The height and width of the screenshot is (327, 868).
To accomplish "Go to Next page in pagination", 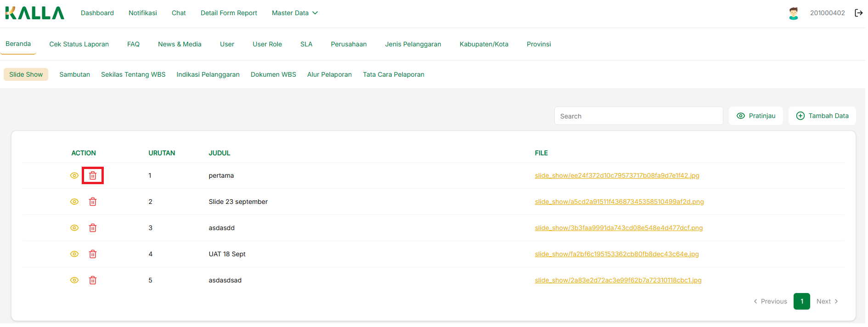I will (827, 301).
